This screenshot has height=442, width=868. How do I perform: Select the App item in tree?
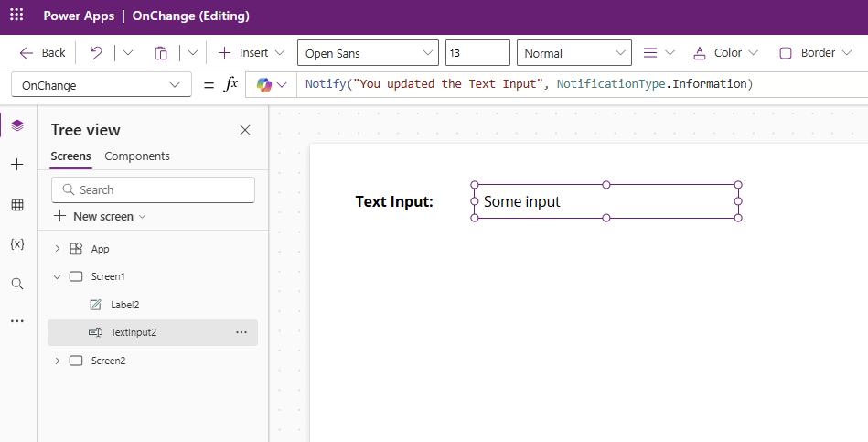pos(101,249)
